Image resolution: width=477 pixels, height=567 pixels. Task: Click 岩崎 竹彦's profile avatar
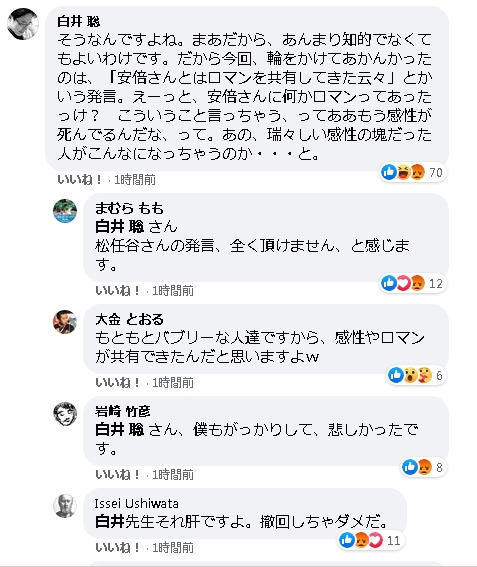[x=65, y=414]
